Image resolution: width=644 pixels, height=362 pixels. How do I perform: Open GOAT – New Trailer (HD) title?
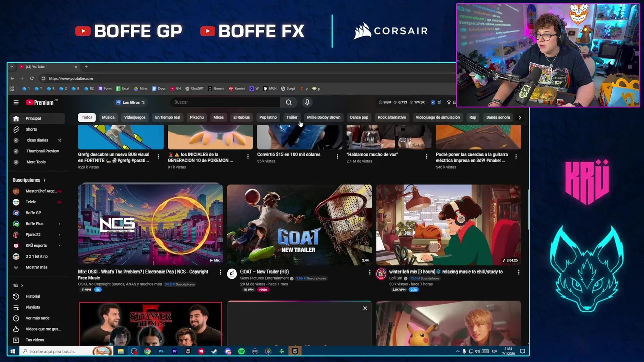(265, 272)
